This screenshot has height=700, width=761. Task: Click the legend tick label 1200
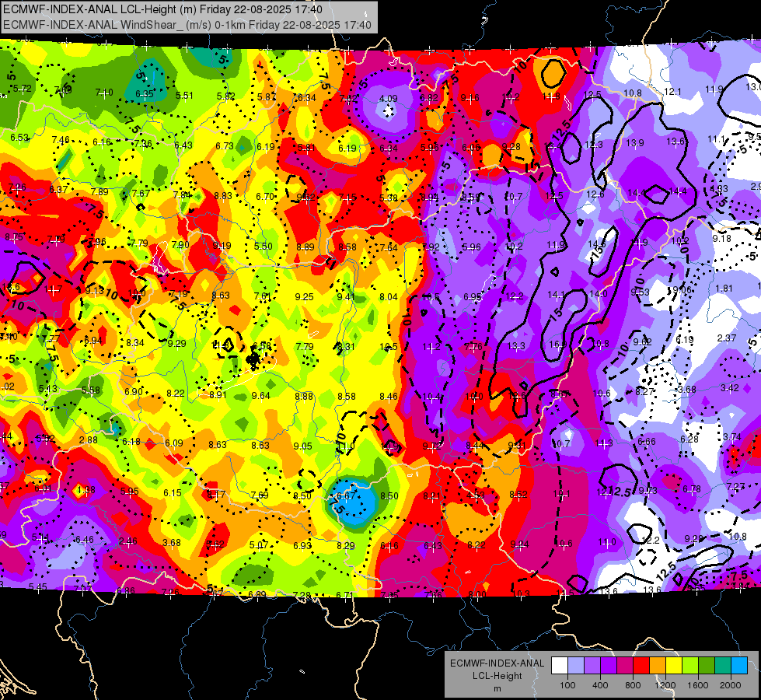(665, 685)
